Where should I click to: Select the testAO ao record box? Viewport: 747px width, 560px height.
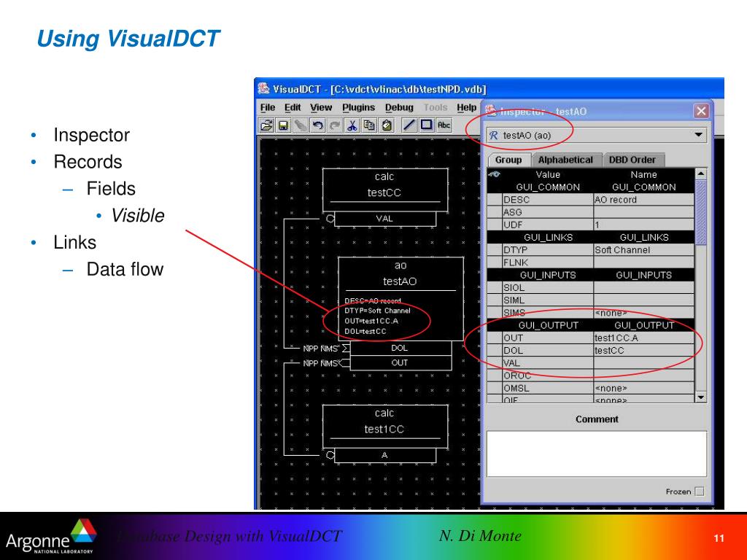[x=400, y=298]
